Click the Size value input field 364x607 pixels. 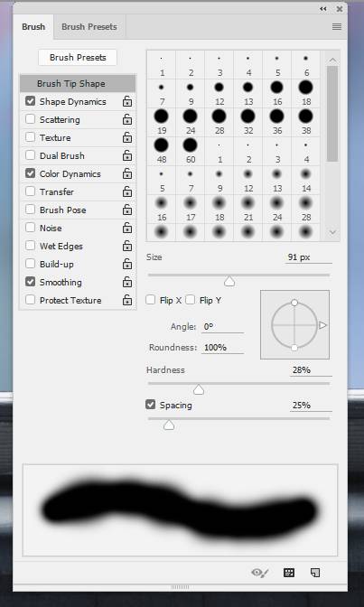(x=308, y=257)
